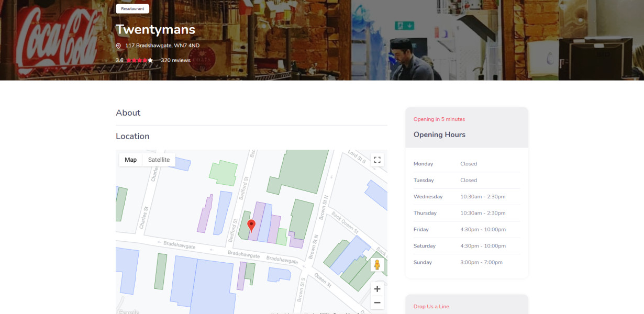
Task: Click the pin icon beside the address
Action: pos(118,46)
